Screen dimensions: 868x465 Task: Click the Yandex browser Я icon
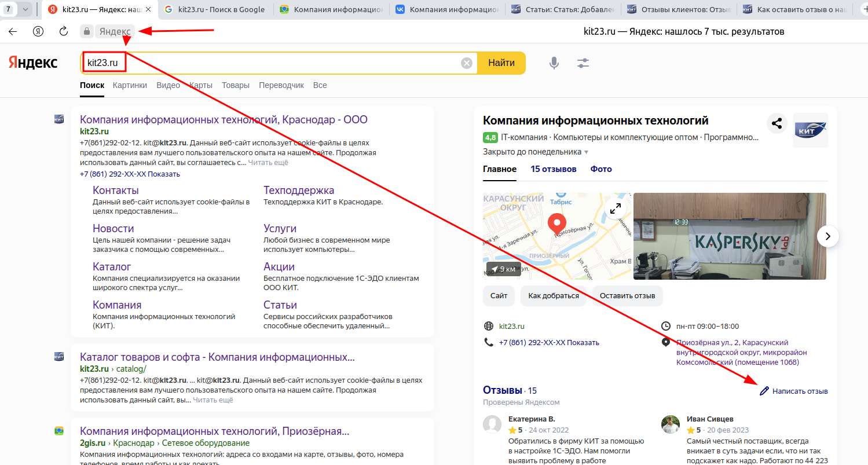37,31
